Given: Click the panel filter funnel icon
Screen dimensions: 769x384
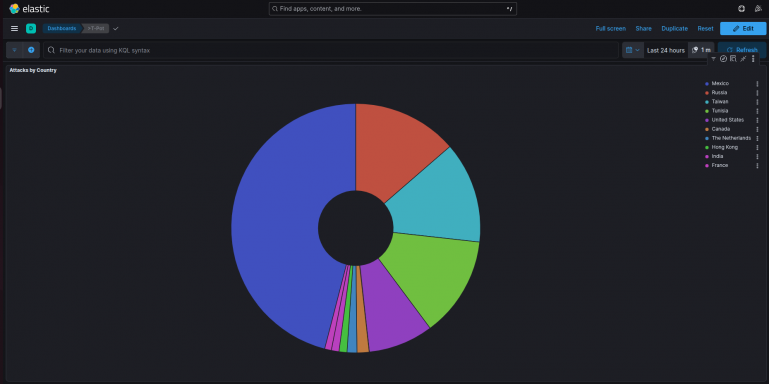Looking at the screenshot, I should point(714,59).
